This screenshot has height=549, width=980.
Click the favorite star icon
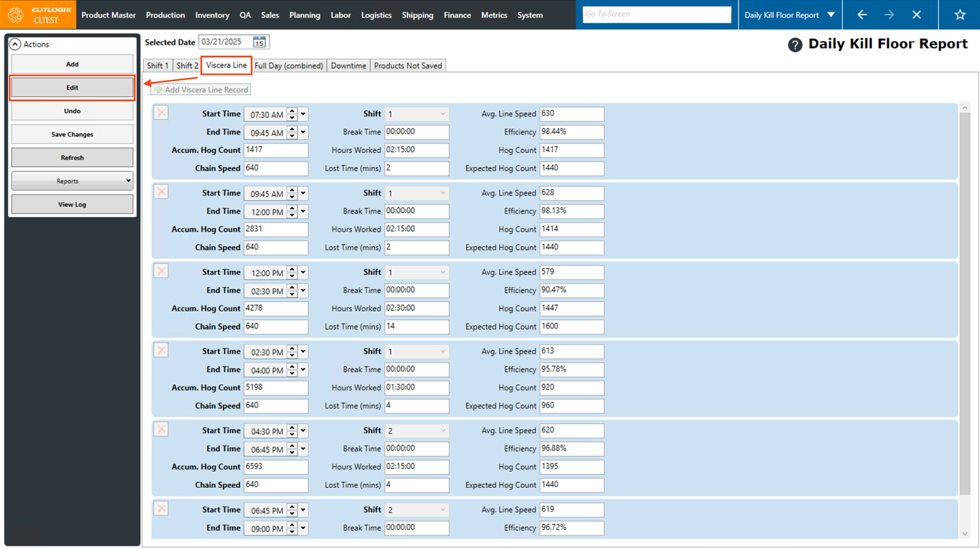959,15
